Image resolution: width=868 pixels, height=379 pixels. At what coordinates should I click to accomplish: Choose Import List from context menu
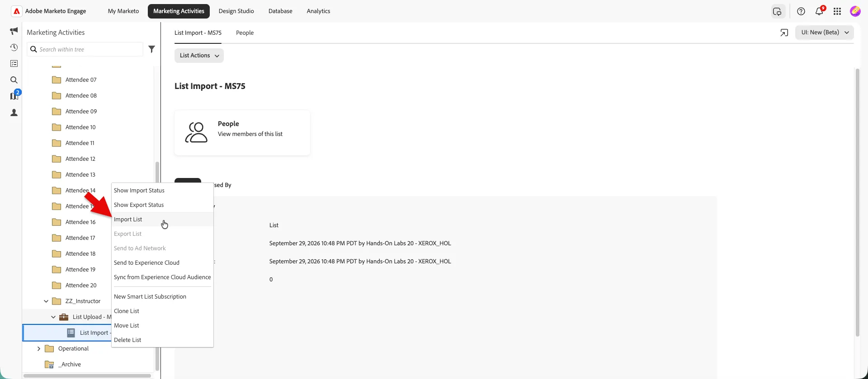tap(162, 220)
